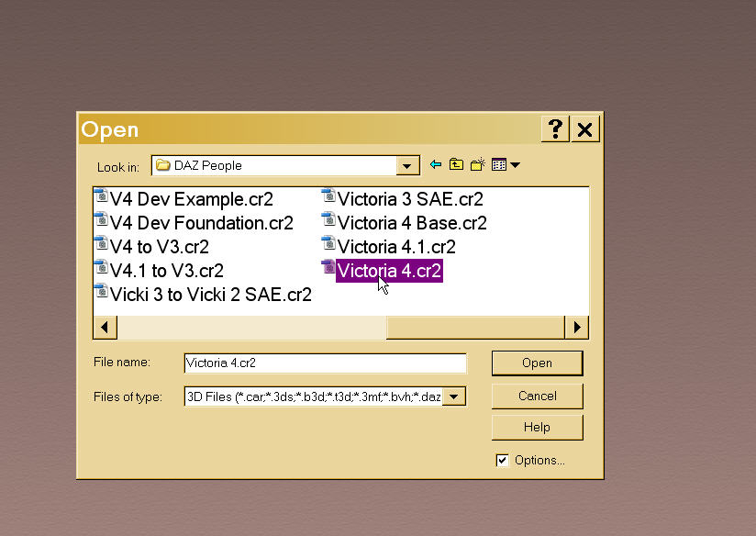Image resolution: width=756 pixels, height=536 pixels.
Task: Toggle the Options checkbox
Action: coord(502,461)
